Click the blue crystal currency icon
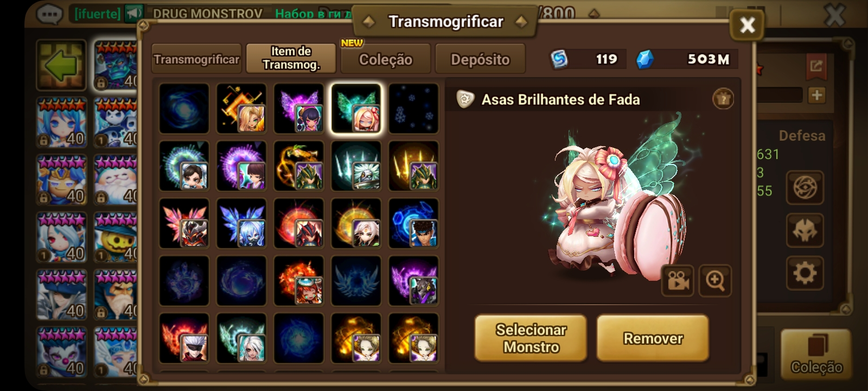The width and height of the screenshot is (868, 391). point(645,59)
